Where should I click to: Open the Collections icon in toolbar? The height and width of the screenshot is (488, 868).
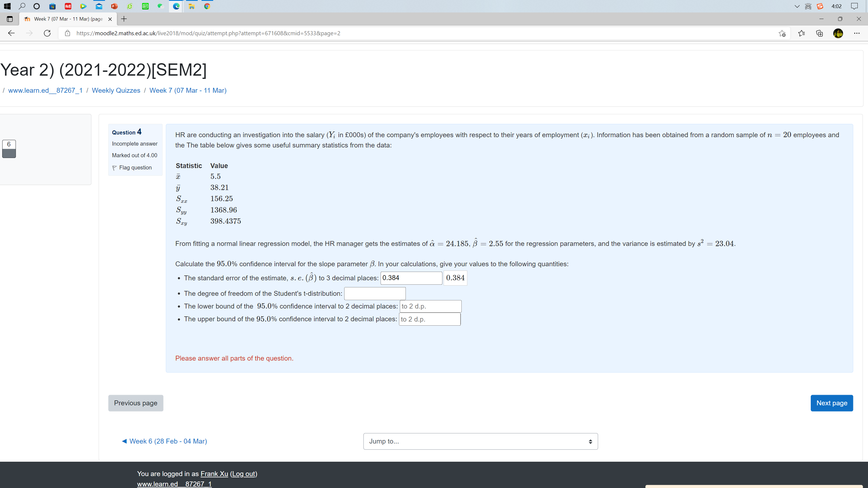(819, 33)
